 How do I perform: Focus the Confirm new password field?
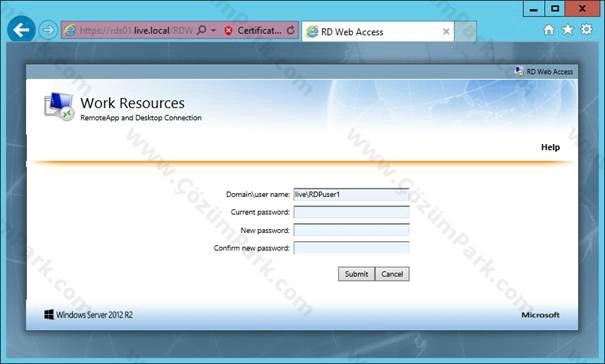tap(351, 248)
